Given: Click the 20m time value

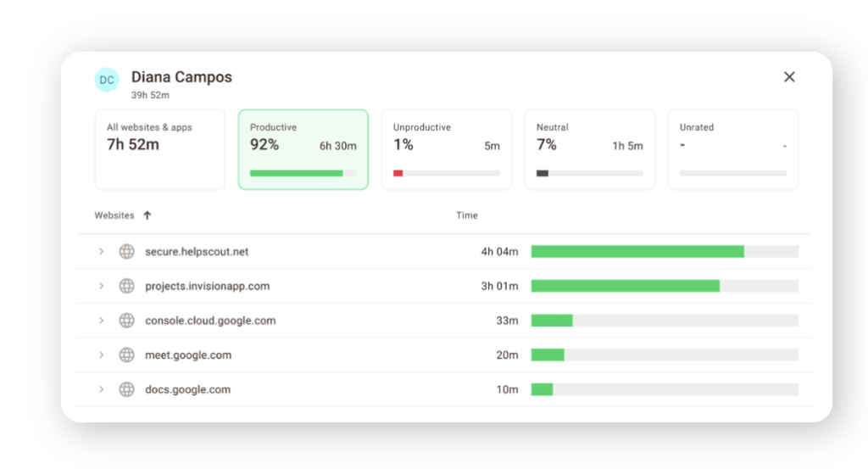Looking at the screenshot, I should (507, 355).
